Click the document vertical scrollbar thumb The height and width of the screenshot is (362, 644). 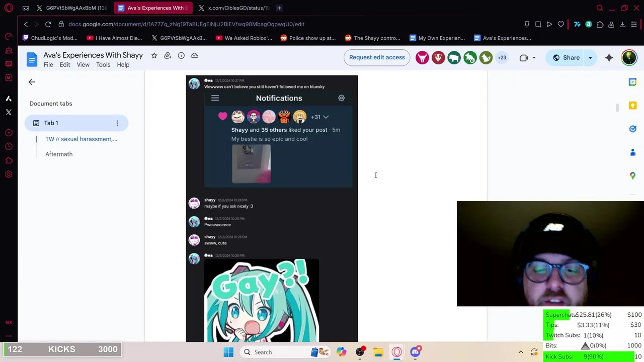point(617,108)
